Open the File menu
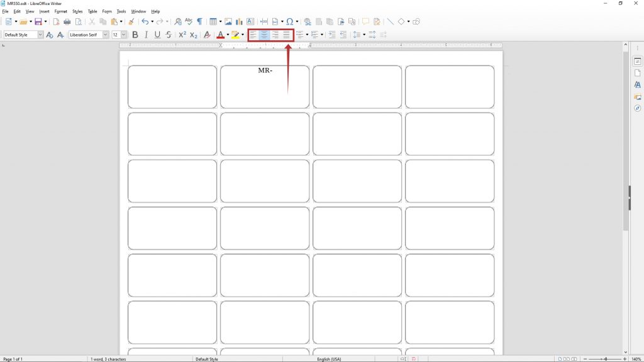The width and height of the screenshot is (644, 362). point(5,11)
